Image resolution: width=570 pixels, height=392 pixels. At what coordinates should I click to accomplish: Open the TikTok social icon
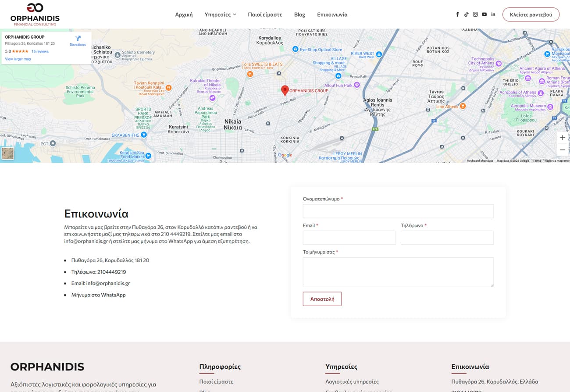tap(466, 14)
